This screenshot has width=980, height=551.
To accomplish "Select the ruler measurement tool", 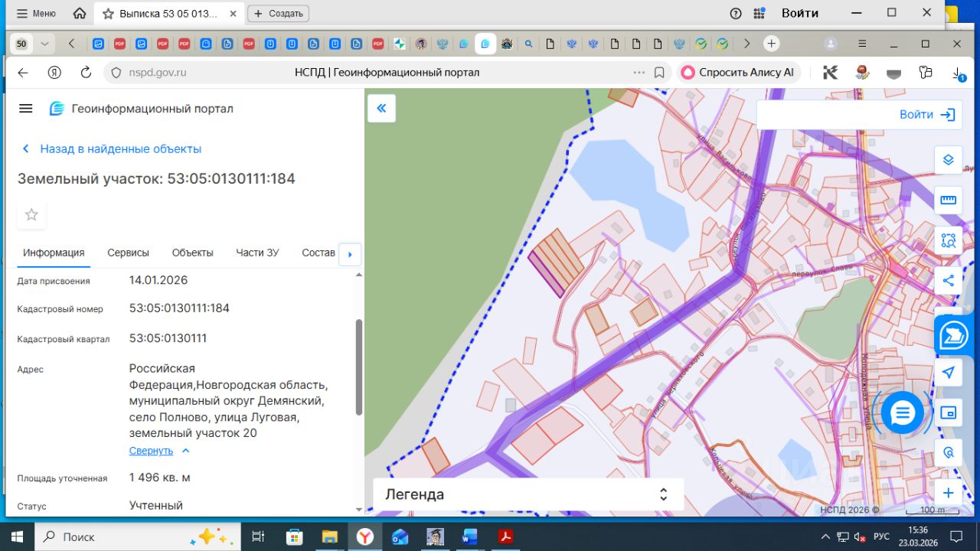I will pyautogui.click(x=948, y=201).
